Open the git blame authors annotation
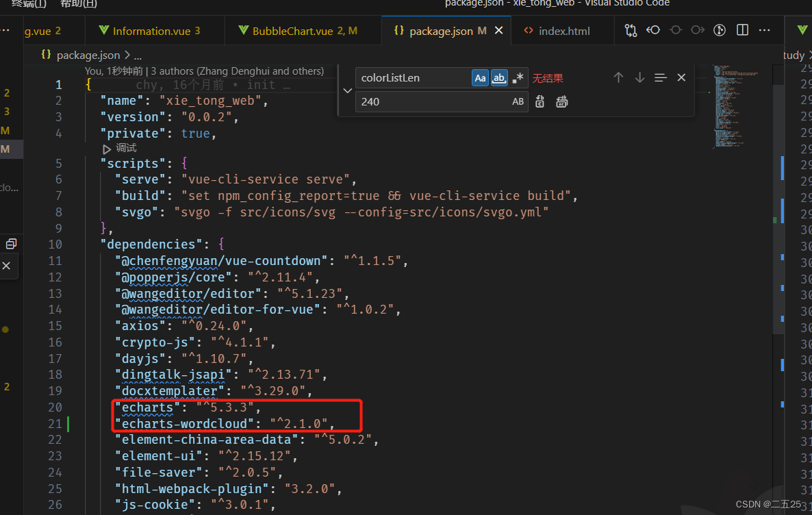Screen dimensions: 812x515 coord(205,71)
